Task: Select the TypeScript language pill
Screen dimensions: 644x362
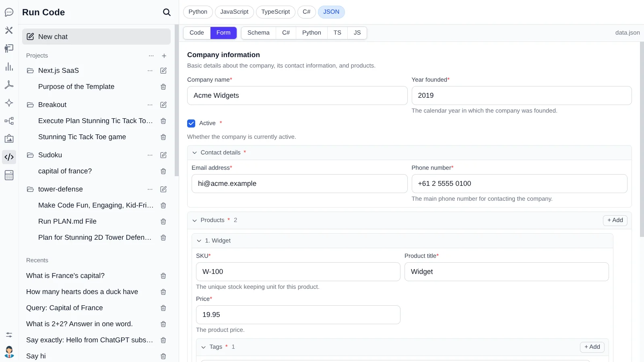Action: pyautogui.click(x=276, y=12)
